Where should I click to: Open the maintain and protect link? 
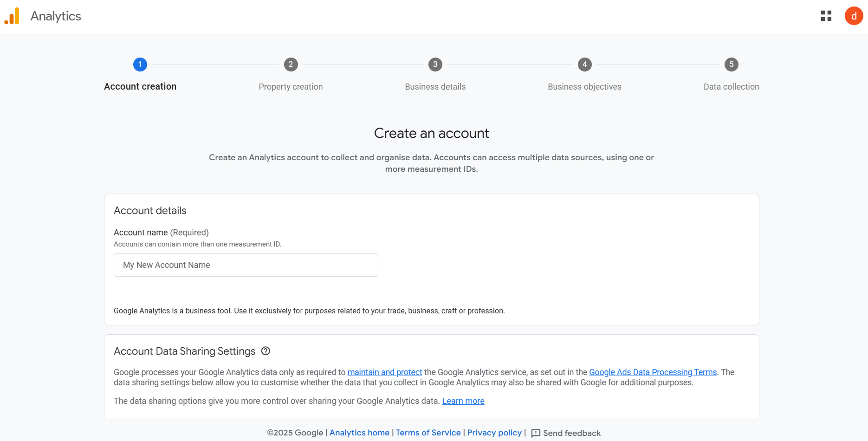385,372
